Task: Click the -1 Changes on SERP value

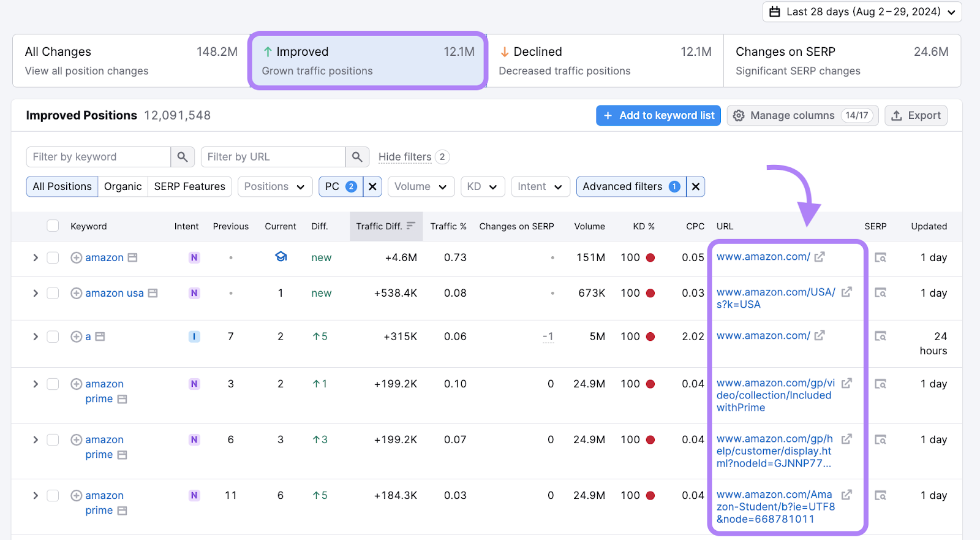Action: point(548,337)
